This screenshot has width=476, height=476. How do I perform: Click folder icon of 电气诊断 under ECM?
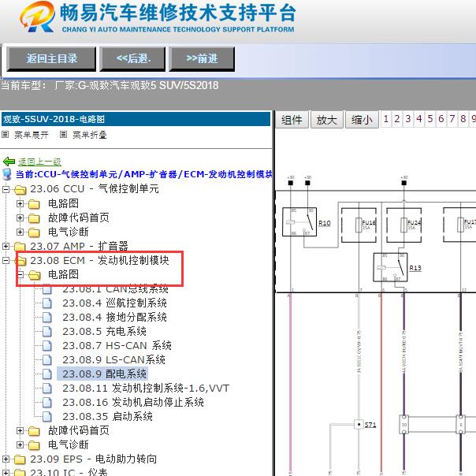tap(34, 445)
